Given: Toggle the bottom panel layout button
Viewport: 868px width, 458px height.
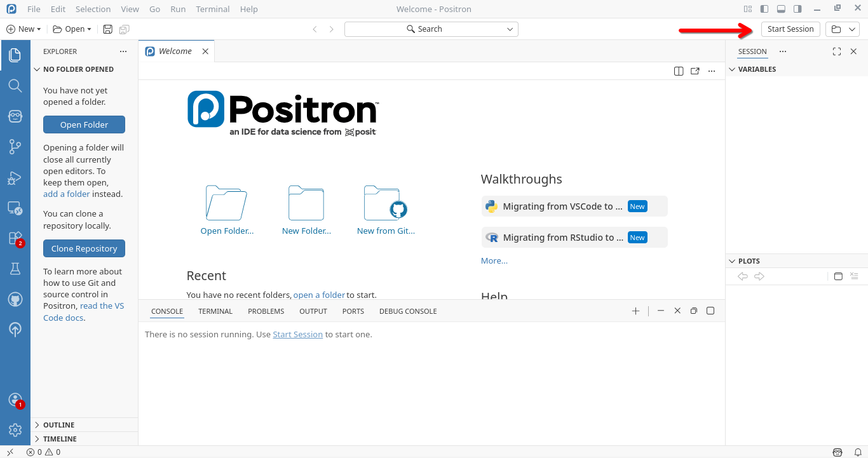Looking at the screenshot, I should [x=781, y=9].
